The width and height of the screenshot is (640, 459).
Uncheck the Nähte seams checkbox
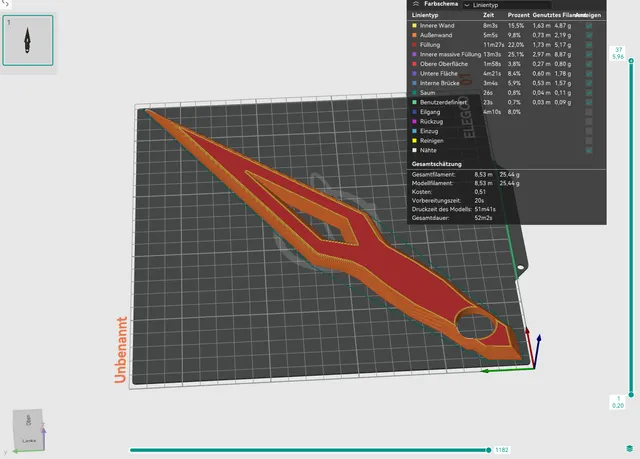[589, 150]
